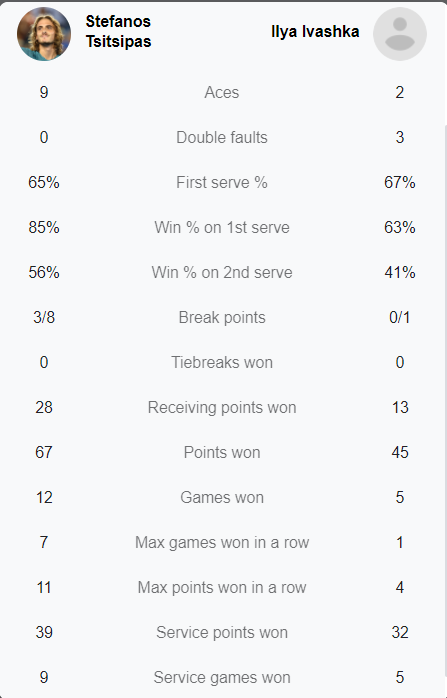
Task: Click Win % on 2nd serve label
Action: [x=222, y=272]
